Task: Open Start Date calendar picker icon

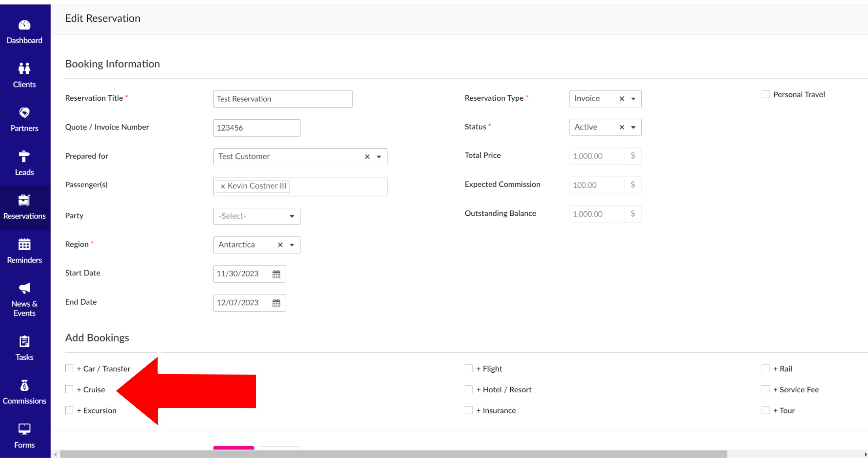Action: [x=276, y=274]
